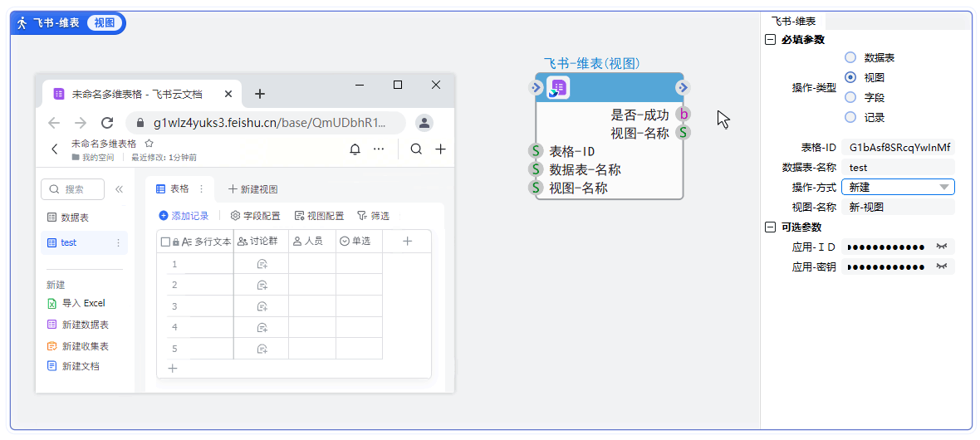Viewport: 980px width, 440px height.
Task: Click the Feishu sidebar 搜索 box
Action: (72, 188)
